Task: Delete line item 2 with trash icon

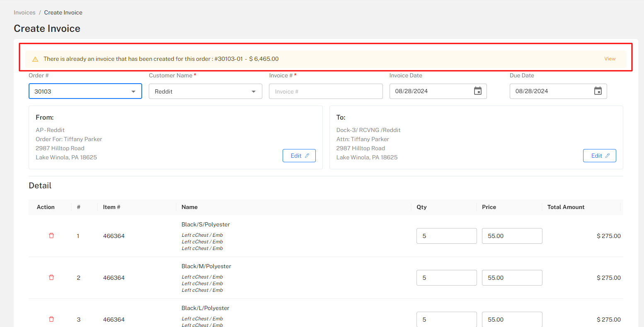Action: pyautogui.click(x=51, y=277)
